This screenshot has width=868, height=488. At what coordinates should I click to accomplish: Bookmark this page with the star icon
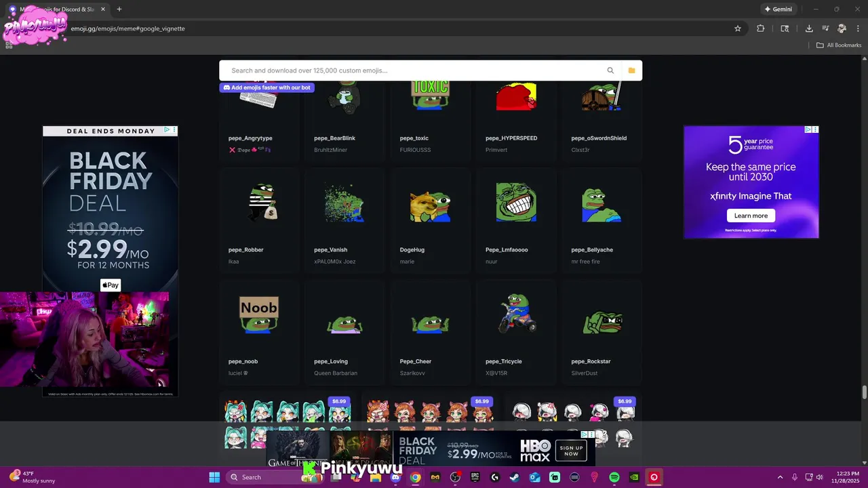pyautogui.click(x=738, y=28)
